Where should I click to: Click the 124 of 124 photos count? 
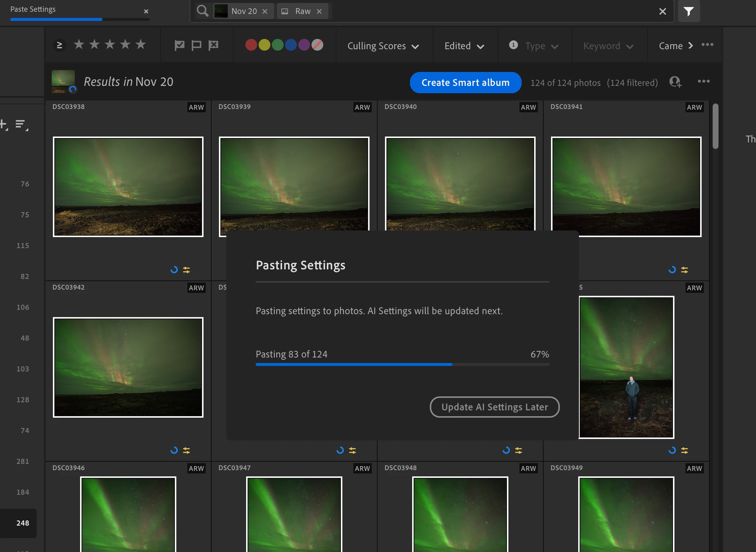click(565, 83)
